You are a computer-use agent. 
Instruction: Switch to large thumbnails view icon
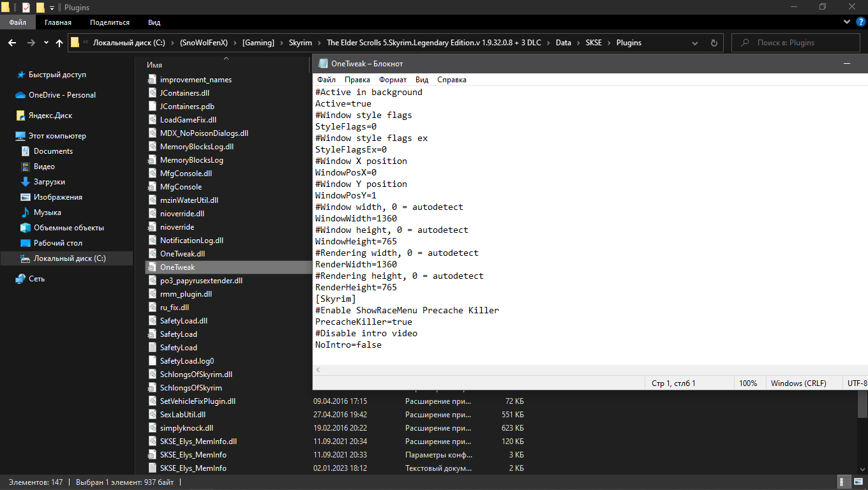[x=857, y=482]
